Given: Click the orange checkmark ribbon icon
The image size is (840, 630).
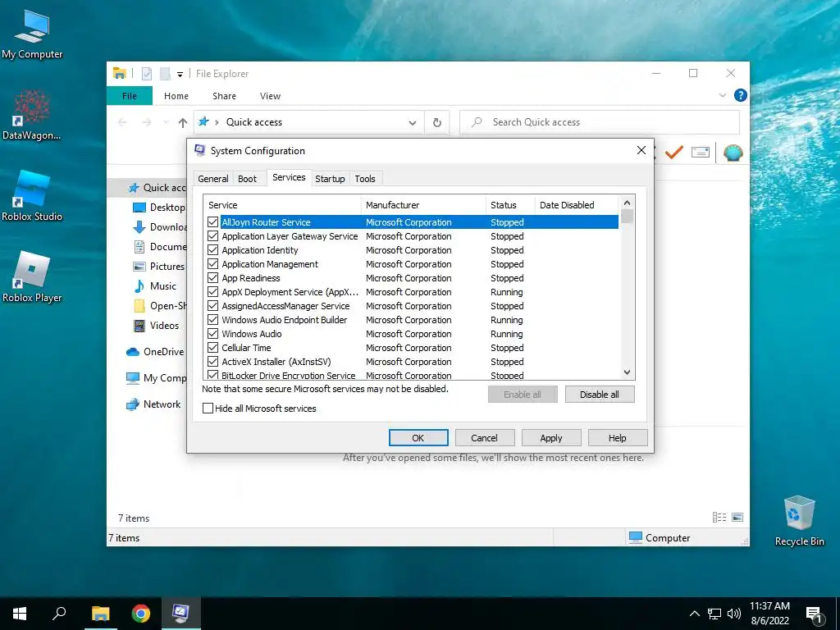Looking at the screenshot, I should (674, 153).
